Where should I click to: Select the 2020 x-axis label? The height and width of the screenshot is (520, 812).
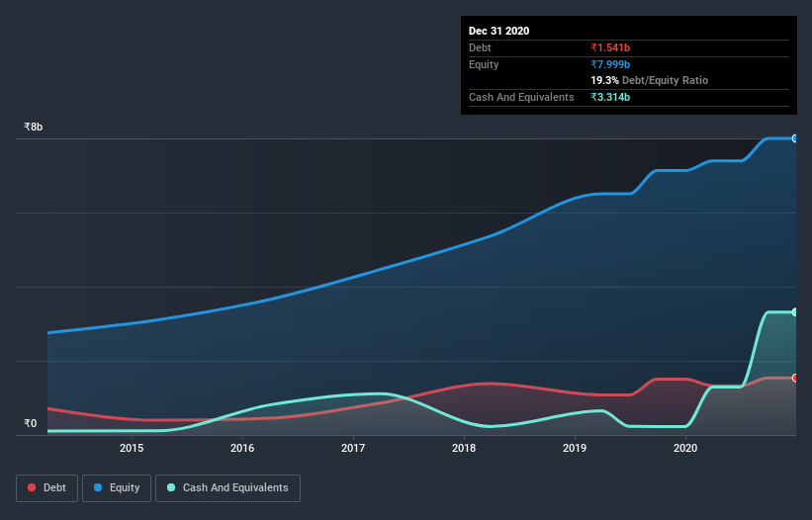coord(685,448)
